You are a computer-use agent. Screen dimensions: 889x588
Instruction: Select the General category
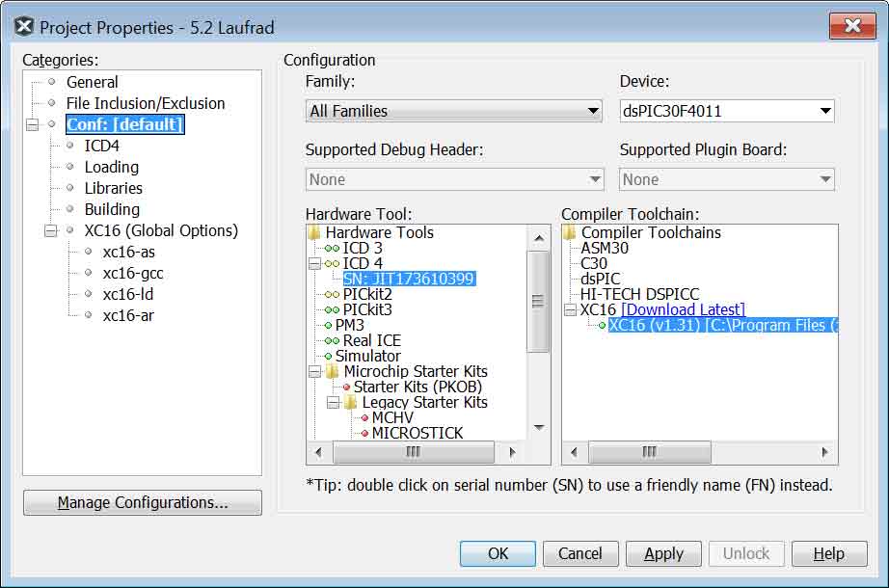(92, 82)
